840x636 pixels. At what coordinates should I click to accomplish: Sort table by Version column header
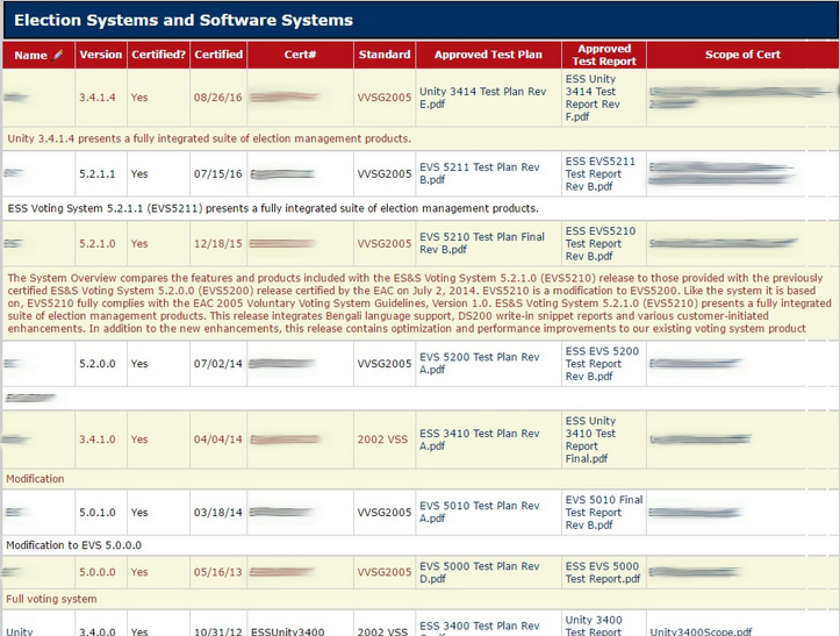[x=100, y=55]
